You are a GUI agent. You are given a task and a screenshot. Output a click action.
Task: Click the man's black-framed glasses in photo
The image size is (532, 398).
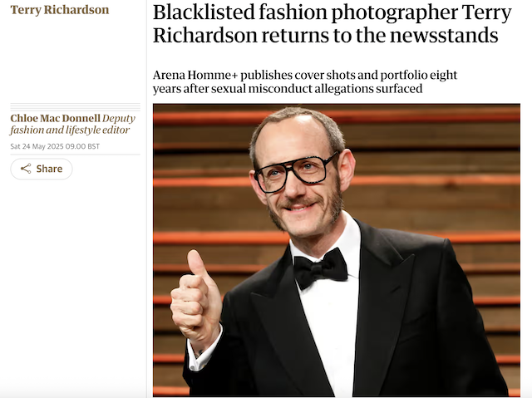tap(295, 173)
